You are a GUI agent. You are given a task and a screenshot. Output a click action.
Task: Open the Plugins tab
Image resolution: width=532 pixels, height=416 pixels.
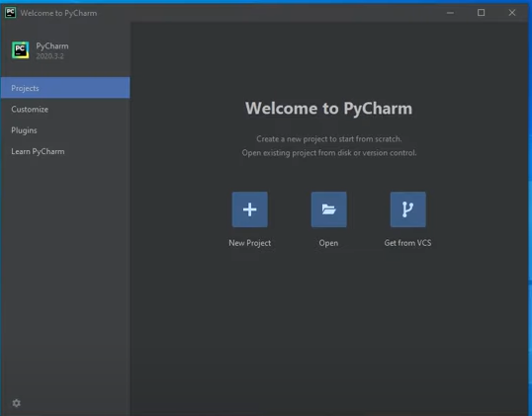[65, 130]
